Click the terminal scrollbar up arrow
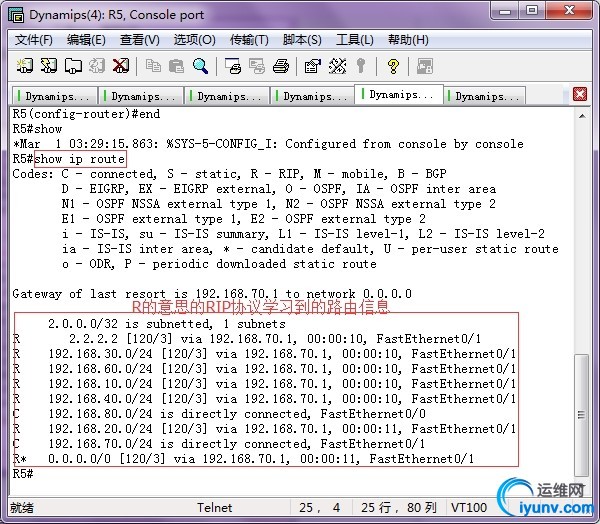 click(x=581, y=115)
